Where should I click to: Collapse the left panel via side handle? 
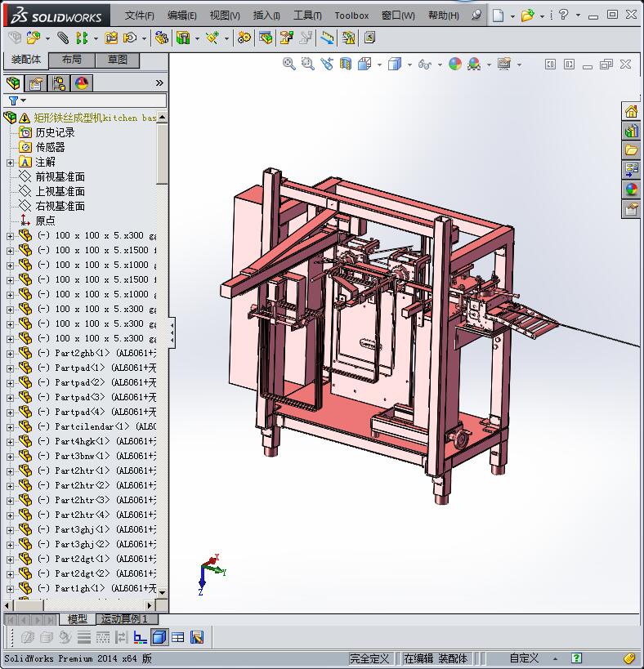click(x=172, y=332)
